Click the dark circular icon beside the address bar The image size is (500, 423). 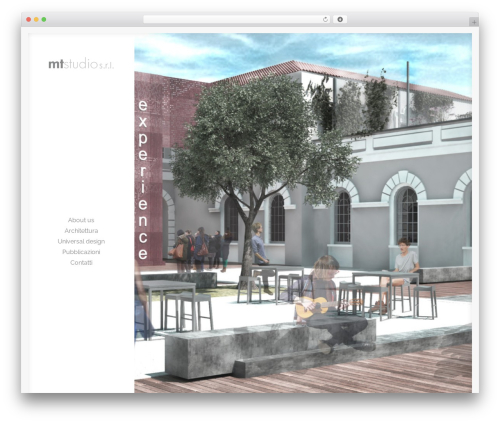coord(340,20)
